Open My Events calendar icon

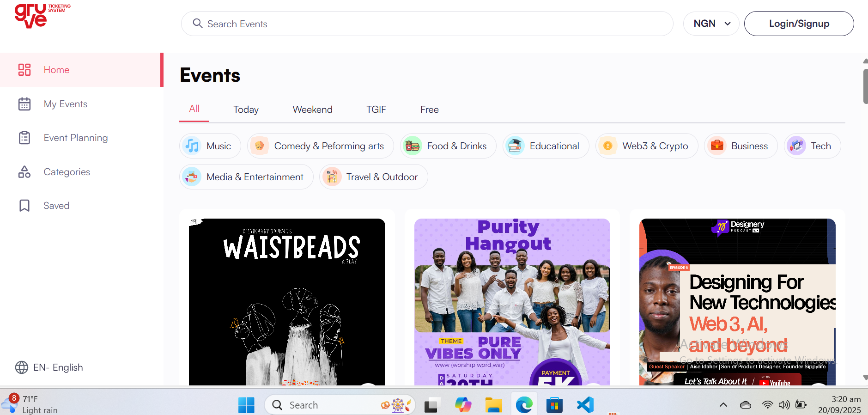pos(24,104)
